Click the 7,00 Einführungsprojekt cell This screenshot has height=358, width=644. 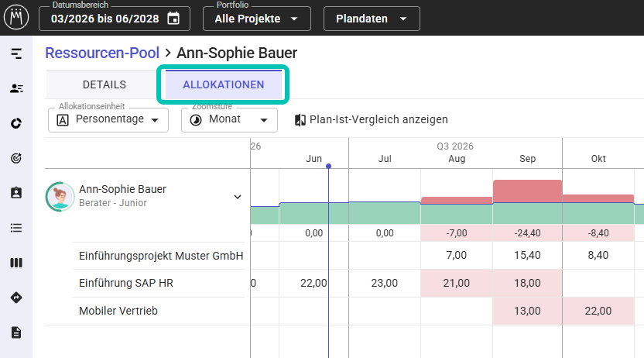[x=457, y=255]
